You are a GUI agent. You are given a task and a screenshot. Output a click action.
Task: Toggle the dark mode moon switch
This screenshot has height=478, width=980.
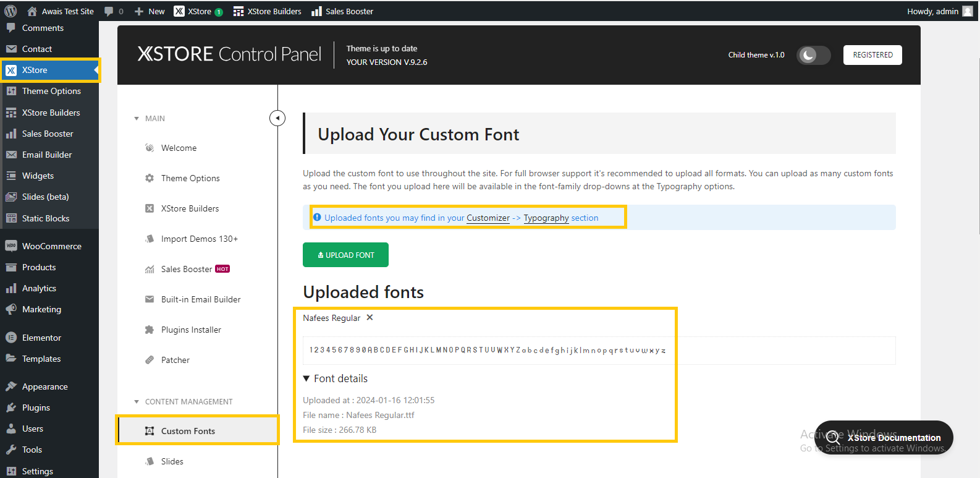tap(813, 55)
